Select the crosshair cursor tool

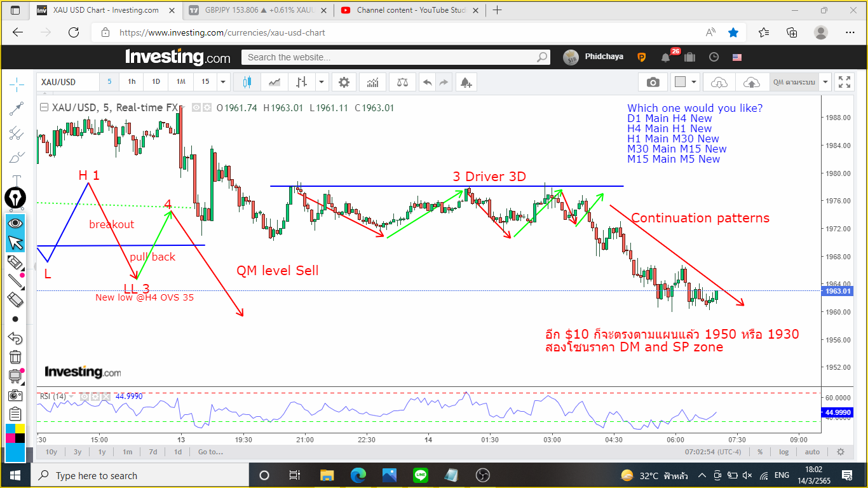tap(17, 84)
